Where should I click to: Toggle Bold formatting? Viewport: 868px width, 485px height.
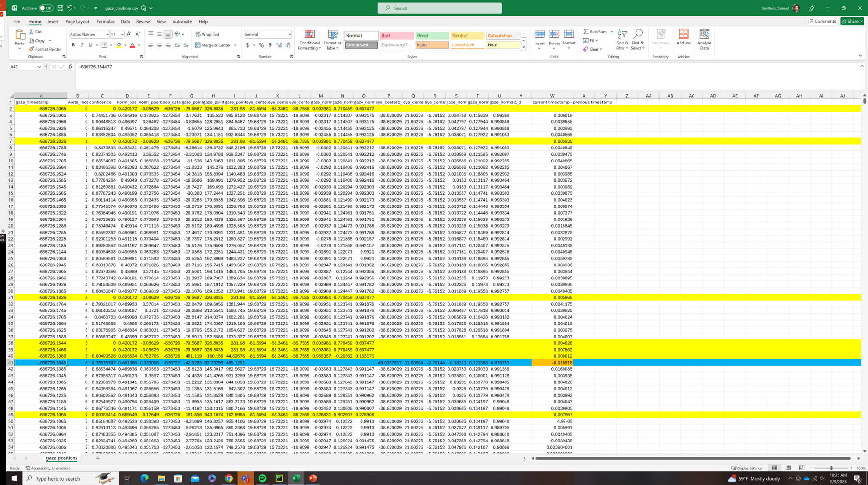(73, 45)
